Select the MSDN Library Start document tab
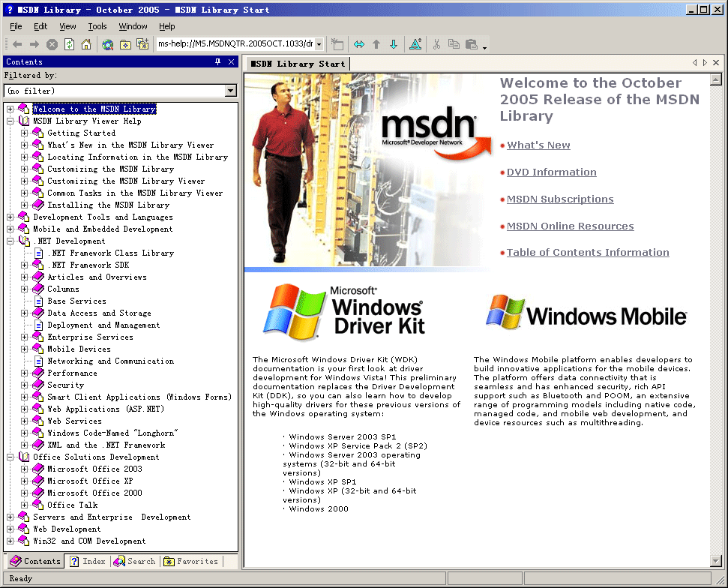Viewport: 728px width, 588px height. [x=298, y=64]
